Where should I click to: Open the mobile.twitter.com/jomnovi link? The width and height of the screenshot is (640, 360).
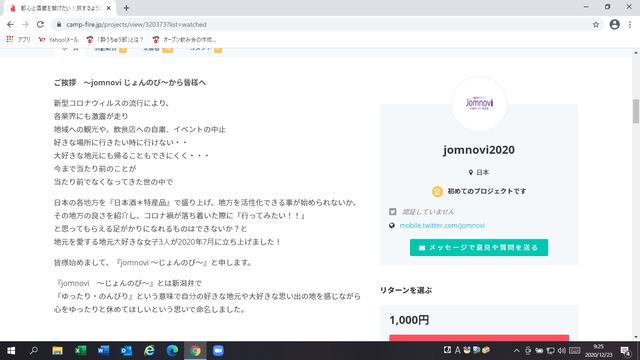pyautogui.click(x=442, y=225)
